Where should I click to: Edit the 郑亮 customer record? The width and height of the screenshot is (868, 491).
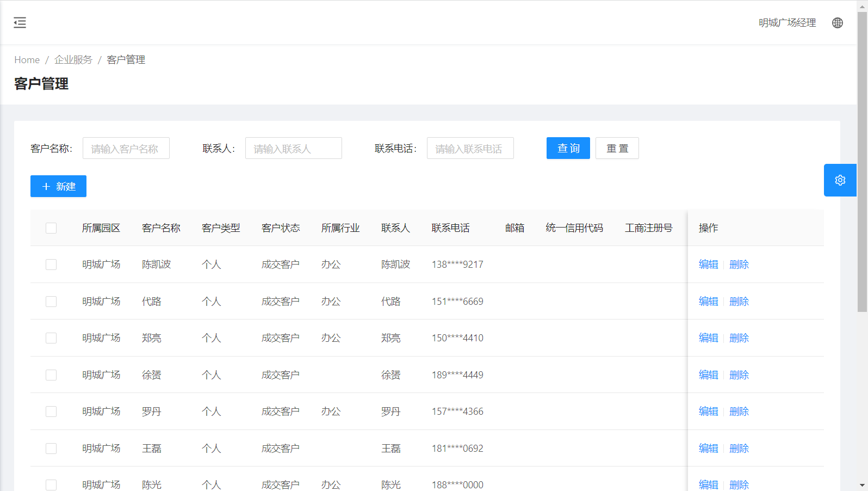click(708, 338)
